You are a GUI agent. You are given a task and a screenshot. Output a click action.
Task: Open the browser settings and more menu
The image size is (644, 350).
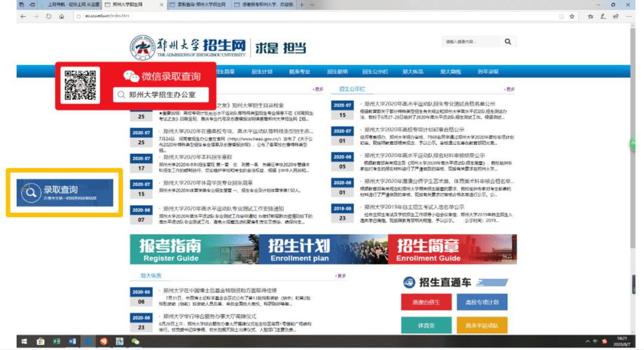coord(629,17)
